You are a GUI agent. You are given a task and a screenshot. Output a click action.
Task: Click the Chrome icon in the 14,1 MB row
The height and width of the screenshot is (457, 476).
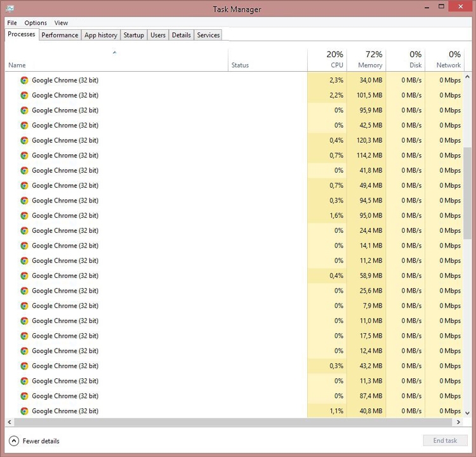click(x=24, y=246)
